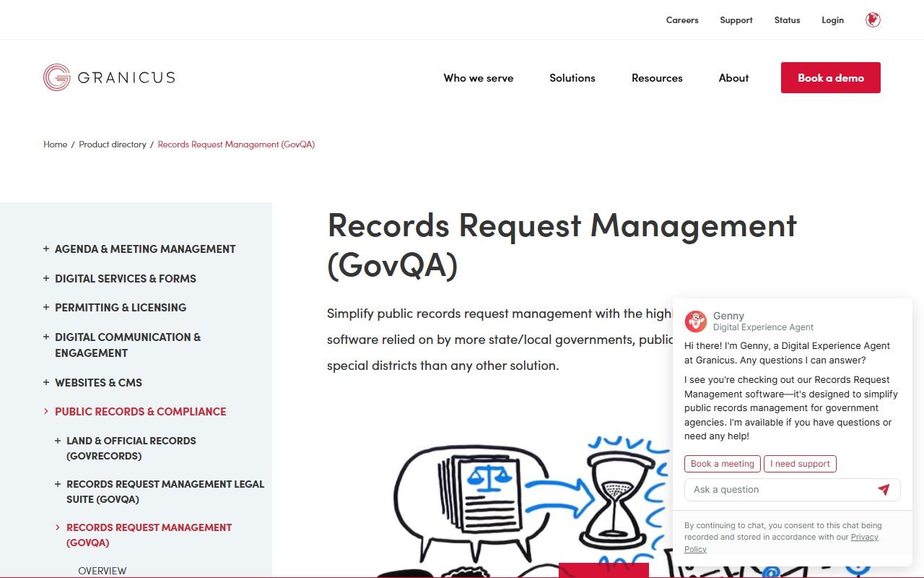
Task: Collapse Public Records & Compliance chevron
Action: point(46,411)
